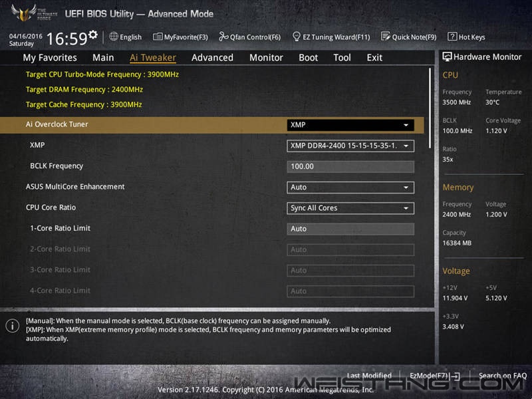Click the info icon in help area

[x=13, y=326]
